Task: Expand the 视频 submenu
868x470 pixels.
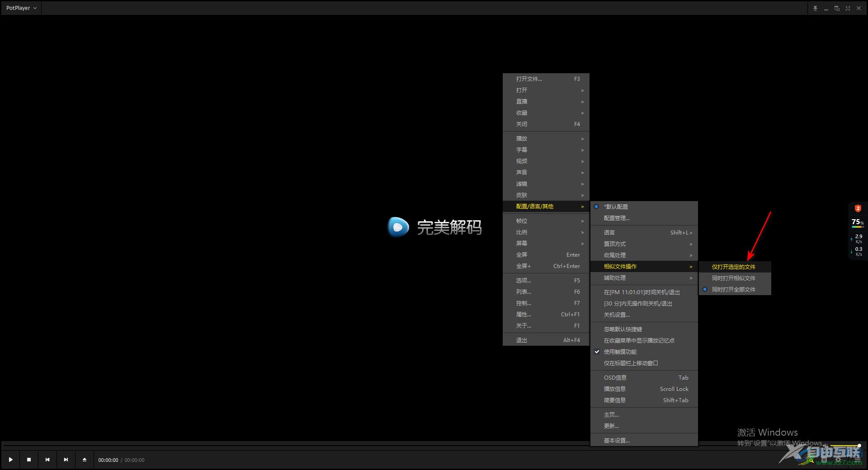Action: click(x=546, y=161)
